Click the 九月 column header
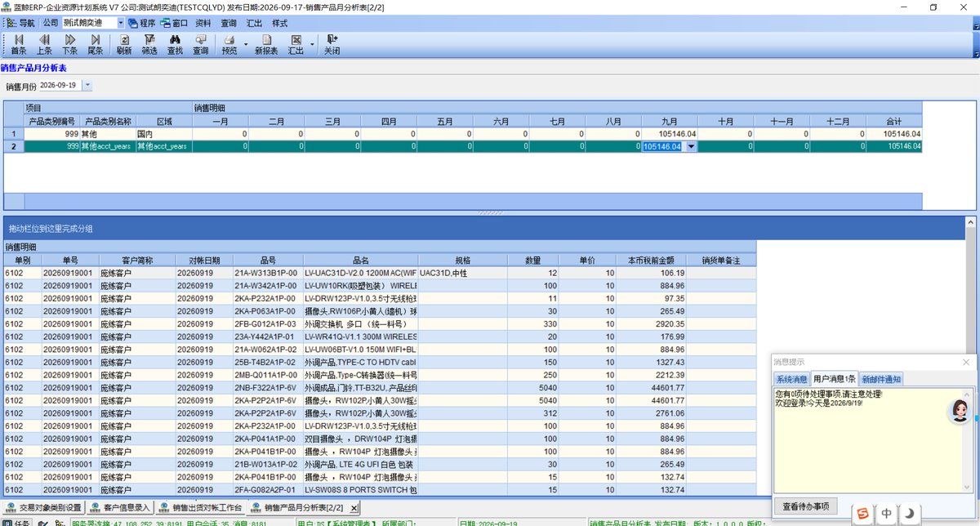980x526 pixels. tap(669, 121)
